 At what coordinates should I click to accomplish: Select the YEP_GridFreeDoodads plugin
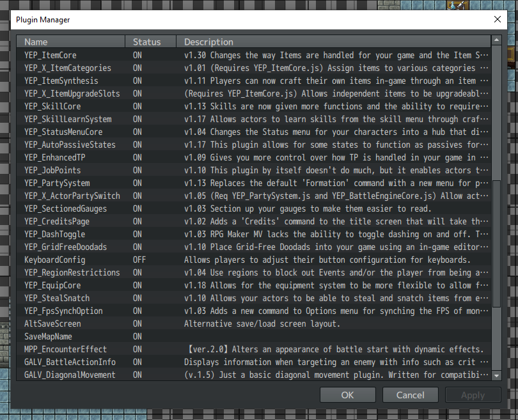254,247
